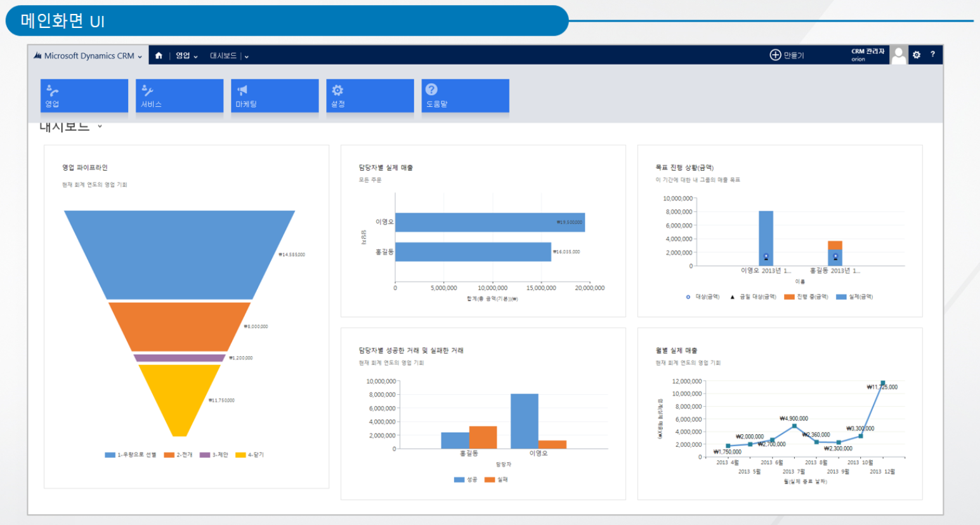Click the 홍길동 2013년 axis label in goal chart
The image size is (980, 525).
pyautogui.click(x=835, y=270)
